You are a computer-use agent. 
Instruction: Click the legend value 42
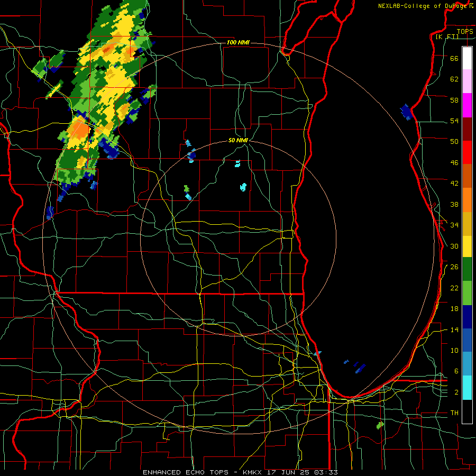pos(454,183)
